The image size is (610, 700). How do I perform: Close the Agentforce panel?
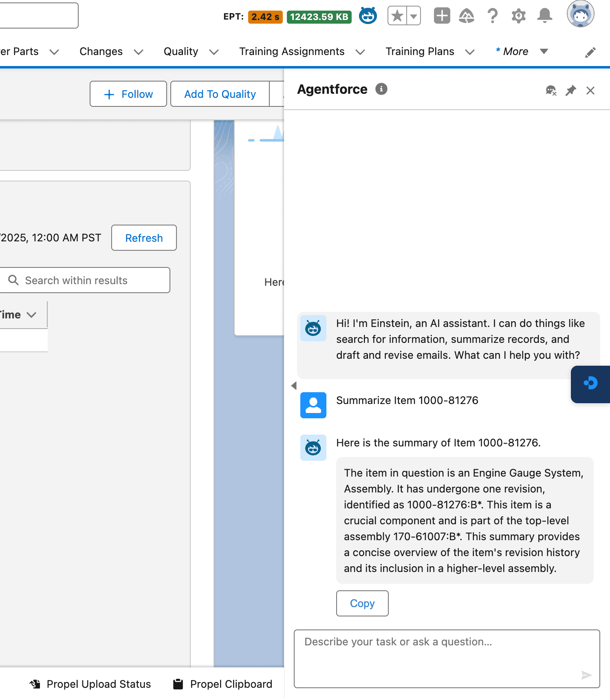590,91
